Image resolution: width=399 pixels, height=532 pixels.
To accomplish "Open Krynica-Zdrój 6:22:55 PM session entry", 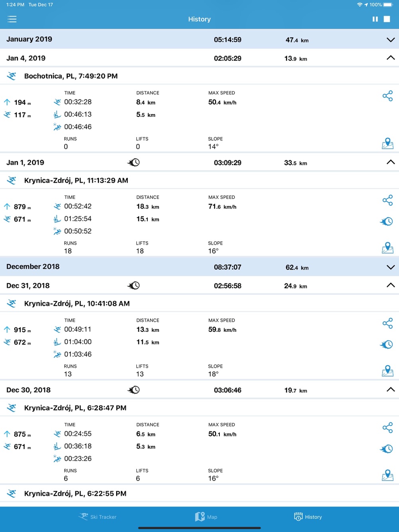I will point(199,494).
